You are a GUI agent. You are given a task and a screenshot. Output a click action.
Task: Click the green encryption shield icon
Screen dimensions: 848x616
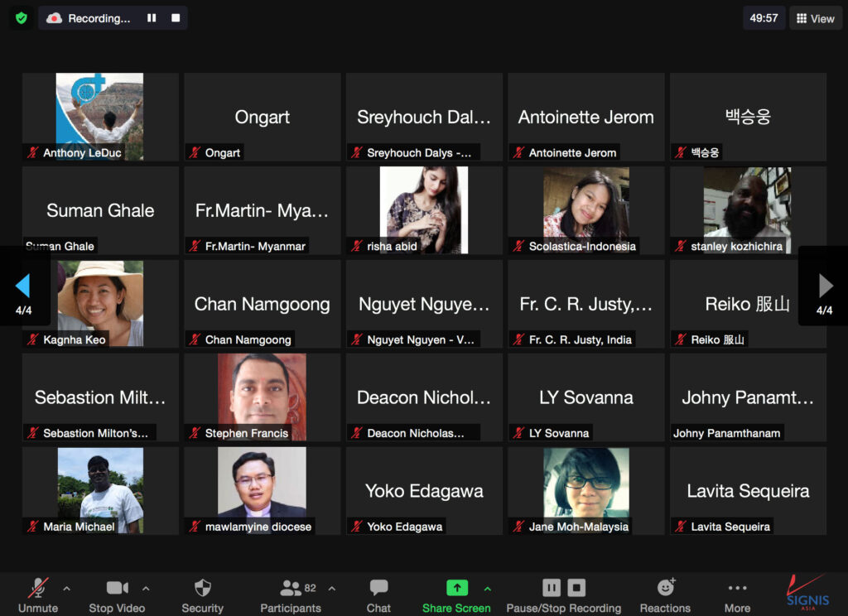(22, 18)
